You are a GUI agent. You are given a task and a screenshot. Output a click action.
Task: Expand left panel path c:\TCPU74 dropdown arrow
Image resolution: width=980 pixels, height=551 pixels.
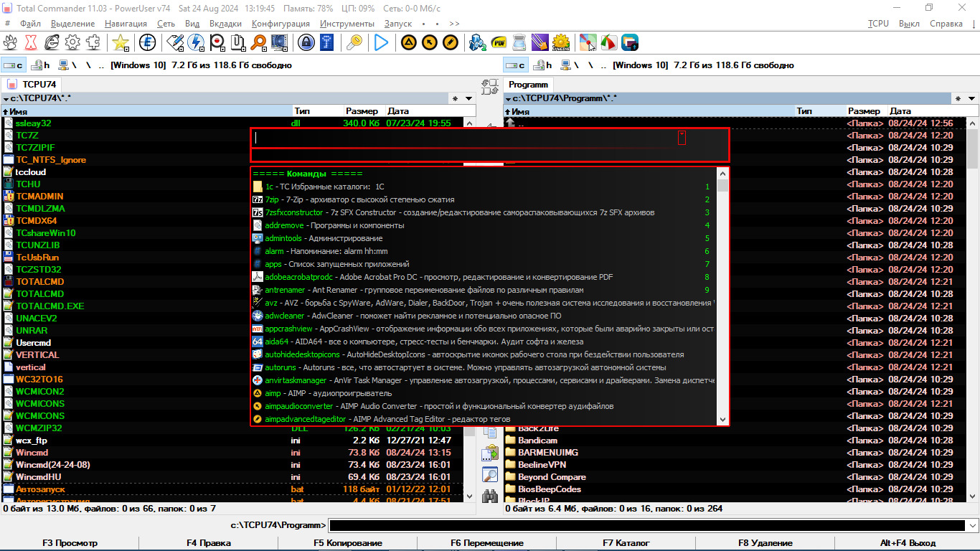pos(6,98)
